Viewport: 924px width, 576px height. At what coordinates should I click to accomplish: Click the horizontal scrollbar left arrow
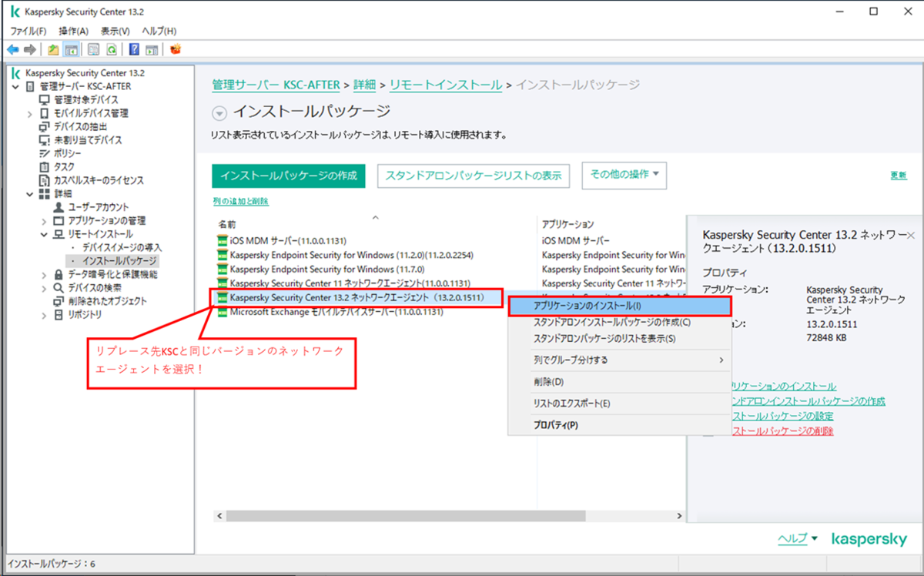(221, 516)
